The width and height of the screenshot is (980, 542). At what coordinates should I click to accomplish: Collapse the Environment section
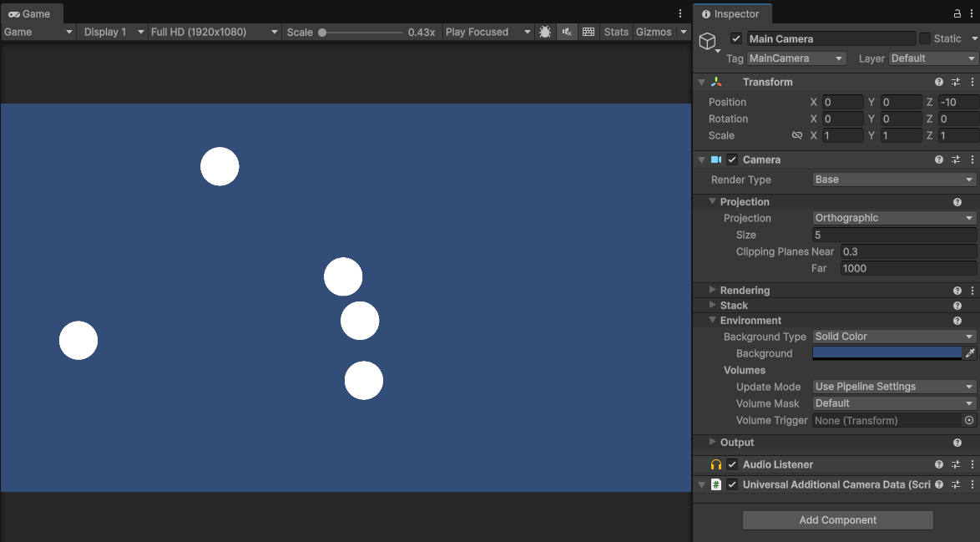(712, 320)
